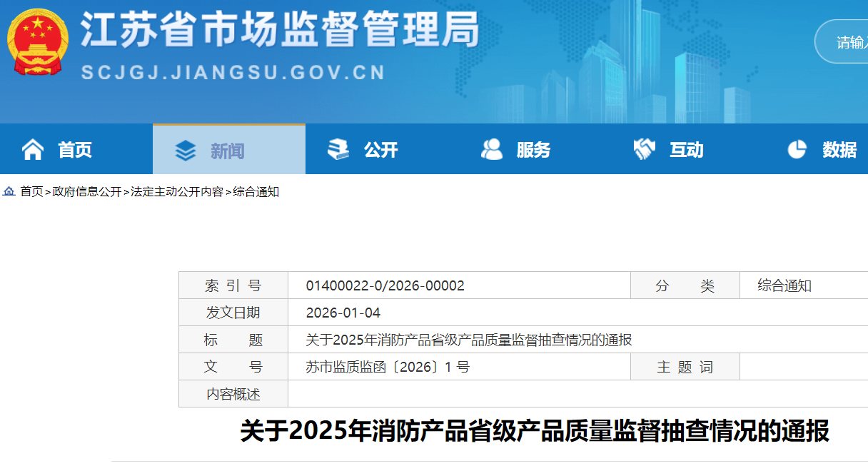The height and width of the screenshot is (471, 868).
Task: Click the national emblem logo
Action: (38, 43)
